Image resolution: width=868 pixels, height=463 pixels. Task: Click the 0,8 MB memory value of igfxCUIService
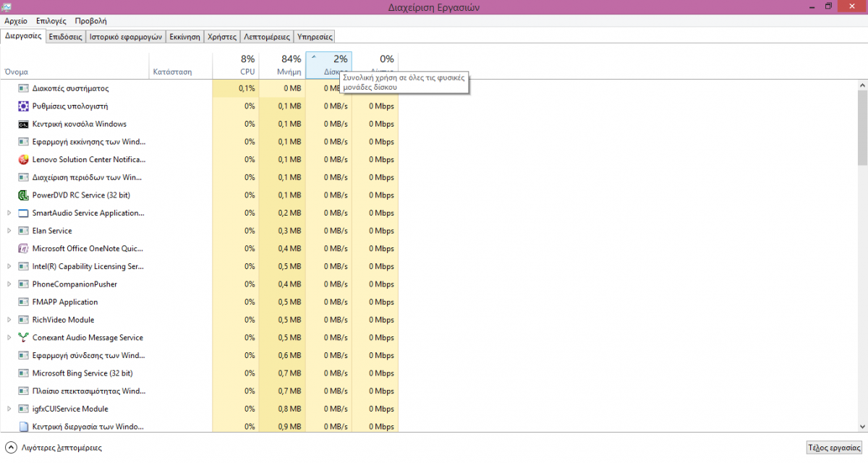290,409
